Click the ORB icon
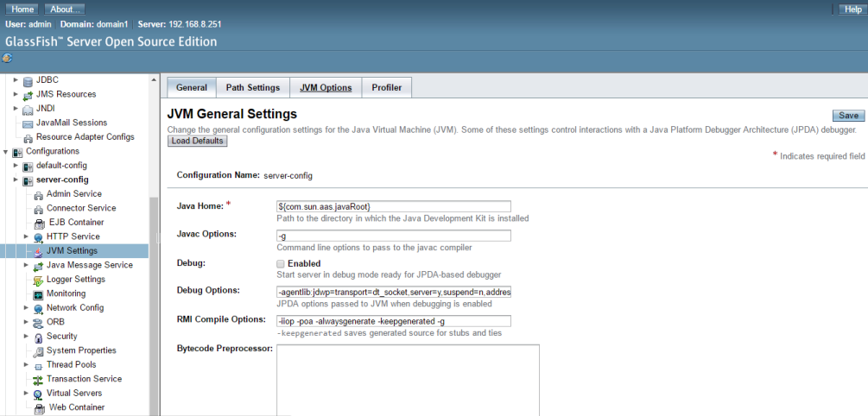This screenshot has height=416, width=868. point(38,323)
